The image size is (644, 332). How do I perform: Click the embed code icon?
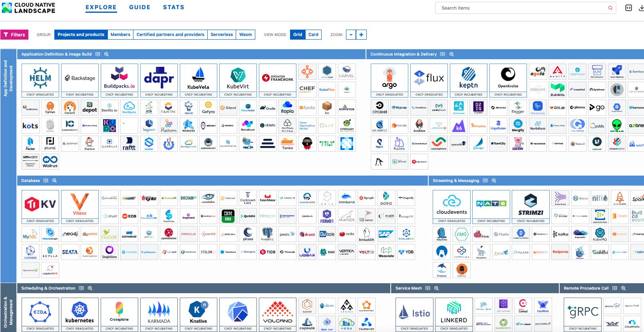628,8
